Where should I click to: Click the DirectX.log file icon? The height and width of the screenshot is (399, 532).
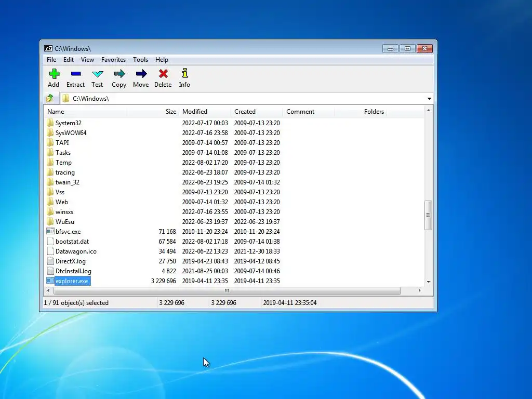[50, 261]
